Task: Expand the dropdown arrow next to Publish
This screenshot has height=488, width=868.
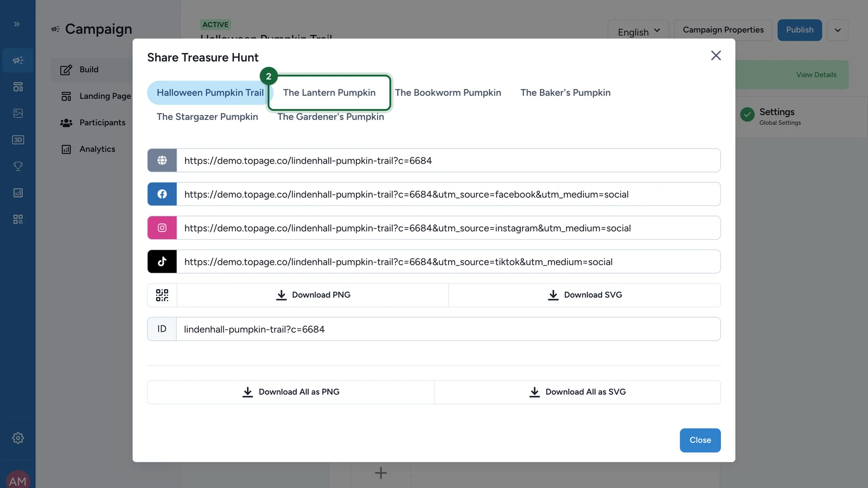Action: tap(838, 30)
